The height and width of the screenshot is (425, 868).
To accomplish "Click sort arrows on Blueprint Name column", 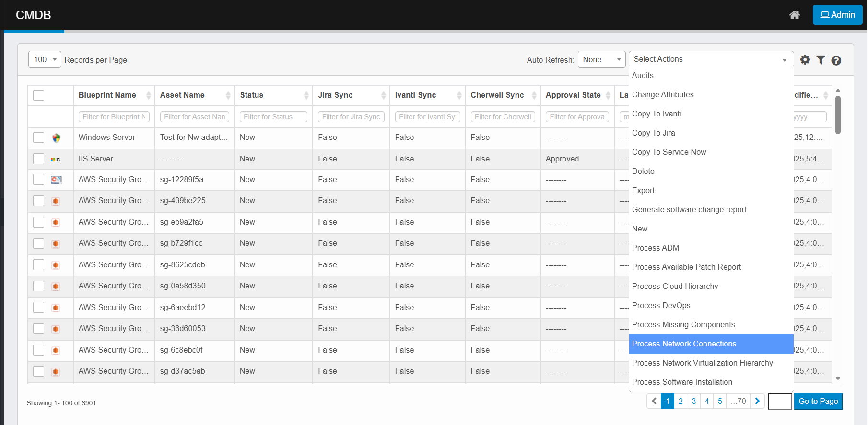I will pyautogui.click(x=148, y=95).
